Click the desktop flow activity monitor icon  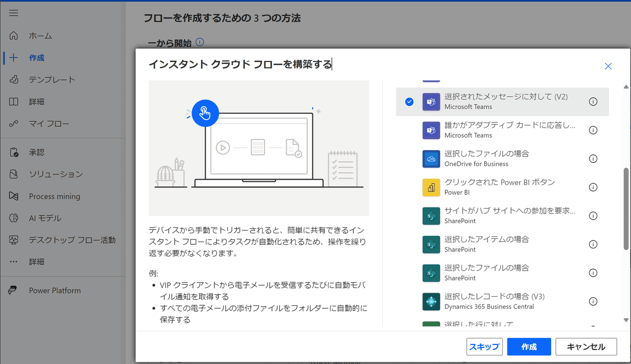point(14,240)
